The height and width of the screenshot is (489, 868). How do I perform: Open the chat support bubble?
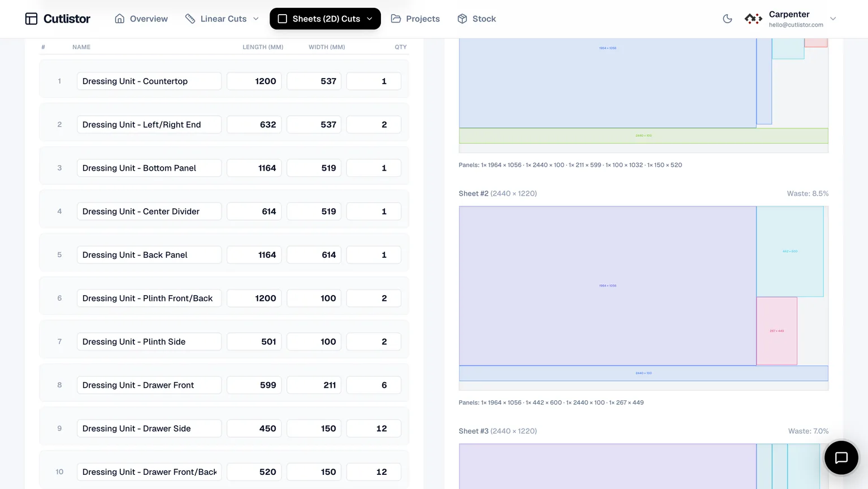(841, 457)
